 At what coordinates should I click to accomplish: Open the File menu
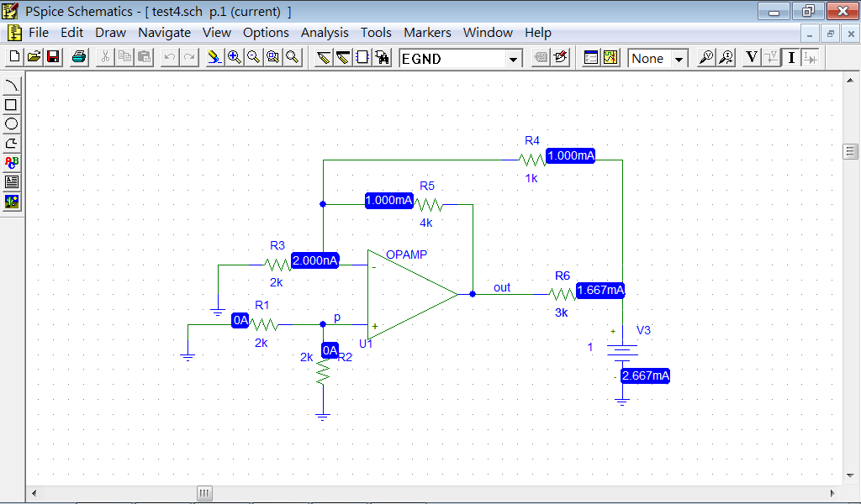tap(39, 33)
